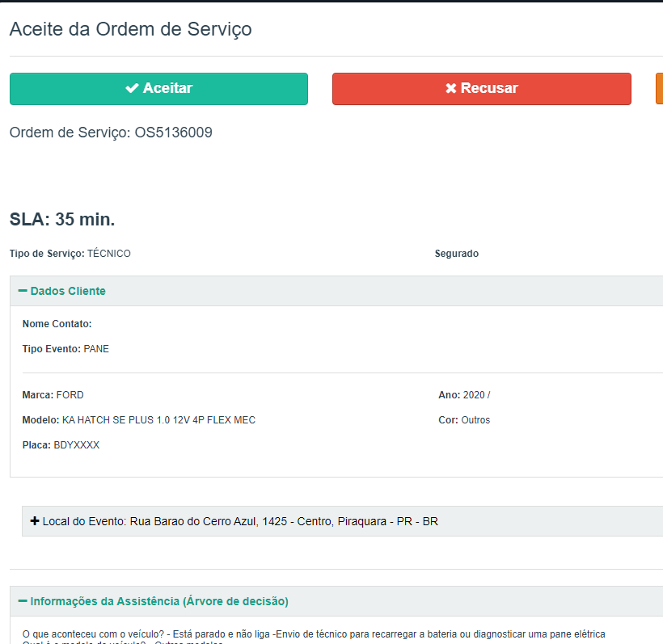The width and height of the screenshot is (663, 644).
Task: Click the Tipo Evento PANE field
Action: 65,349
